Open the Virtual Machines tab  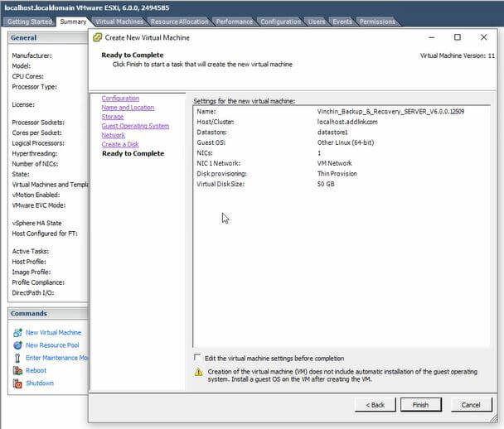point(119,22)
